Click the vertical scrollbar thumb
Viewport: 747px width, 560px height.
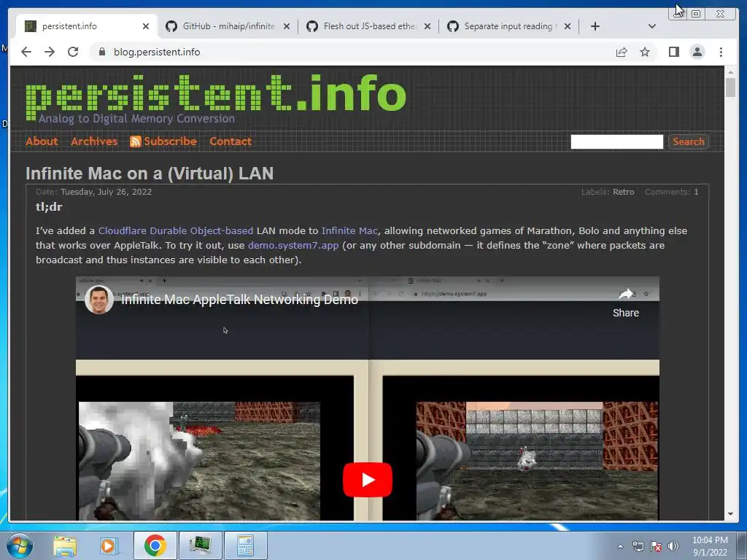tap(730, 87)
